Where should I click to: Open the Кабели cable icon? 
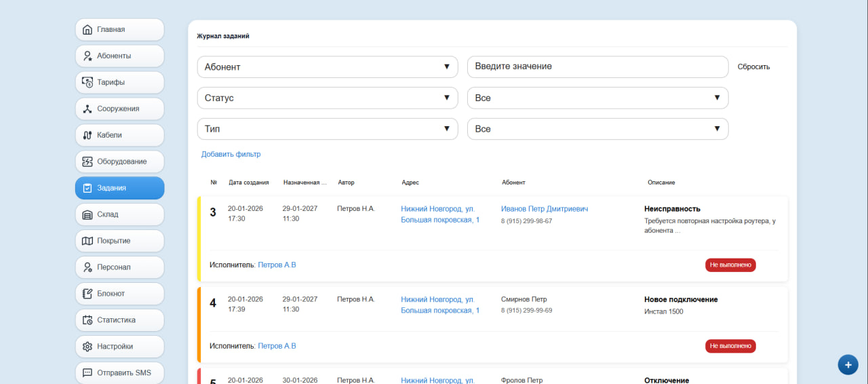click(87, 136)
